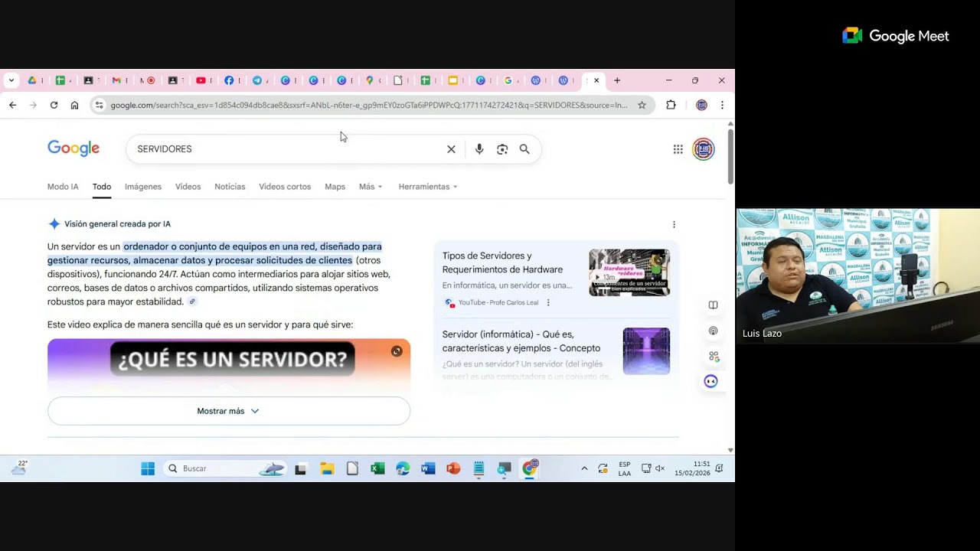Open the Windows Start menu
980x551 pixels.
click(148, 468)
